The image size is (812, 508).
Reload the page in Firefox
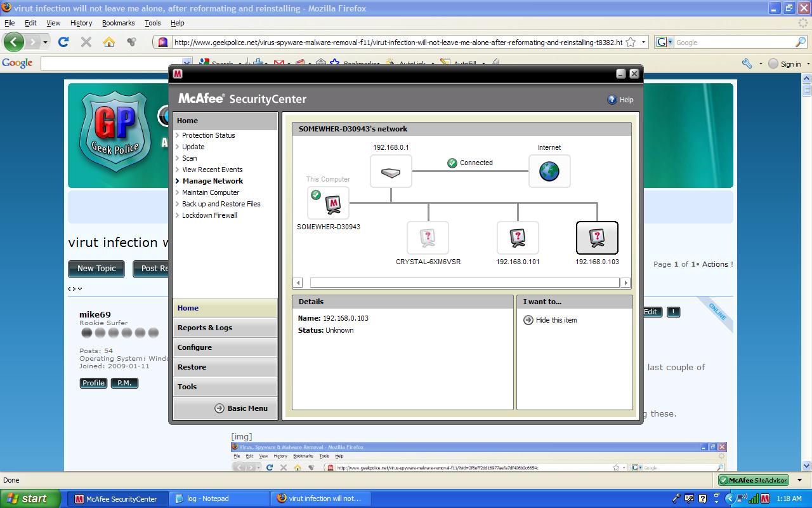point(63,42)
